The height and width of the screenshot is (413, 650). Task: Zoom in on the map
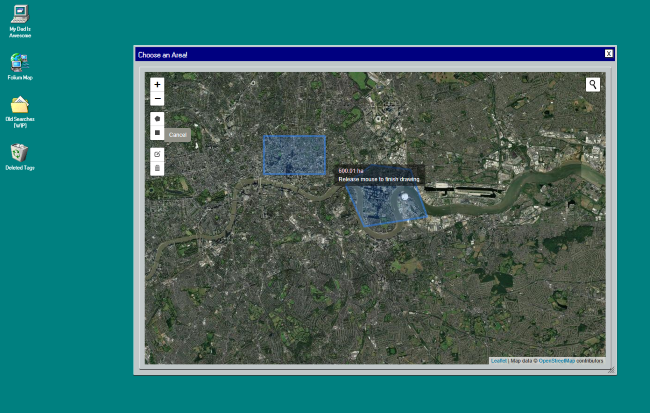pyautogui.click(x=157, y=85)
